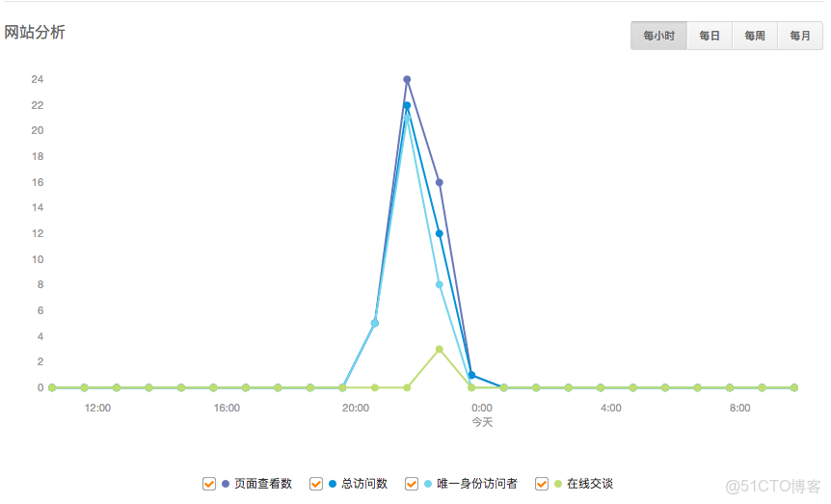The width and height of the screenshot is (831, 504).
Task: Click the green 在线交谈 point at 3
Action: coord(440,349)
